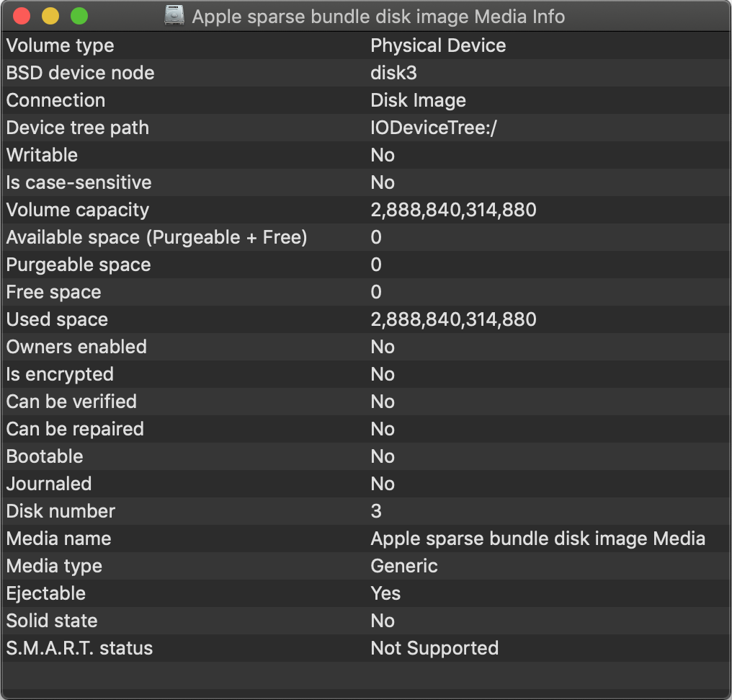
Task: Click the IODeviceTree:/ path value
Action: click(434, 128)
